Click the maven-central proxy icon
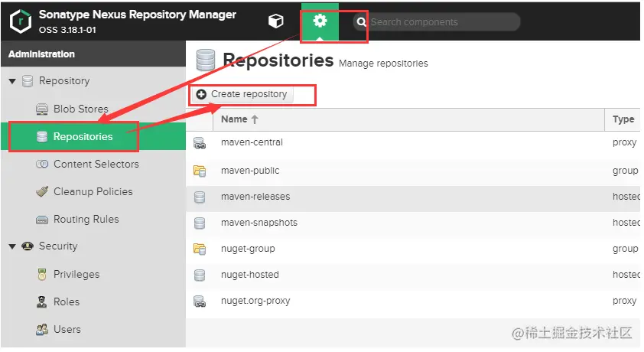 click(x=200, y=143)
